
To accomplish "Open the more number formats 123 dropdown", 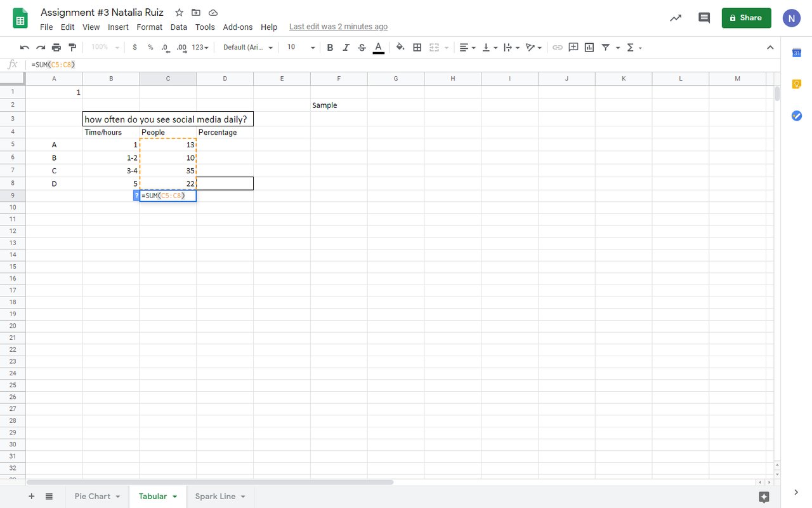I will (201, 48).
